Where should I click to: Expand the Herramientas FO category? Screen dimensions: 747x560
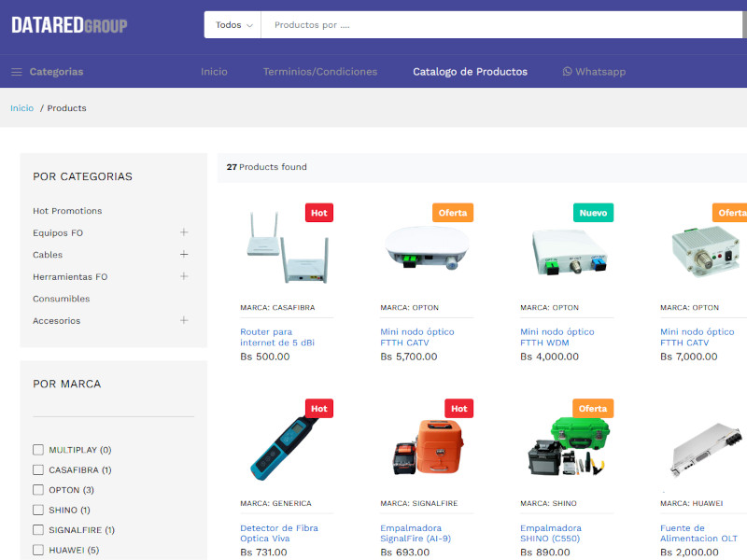pyautogui.click(x=184, y=276)
